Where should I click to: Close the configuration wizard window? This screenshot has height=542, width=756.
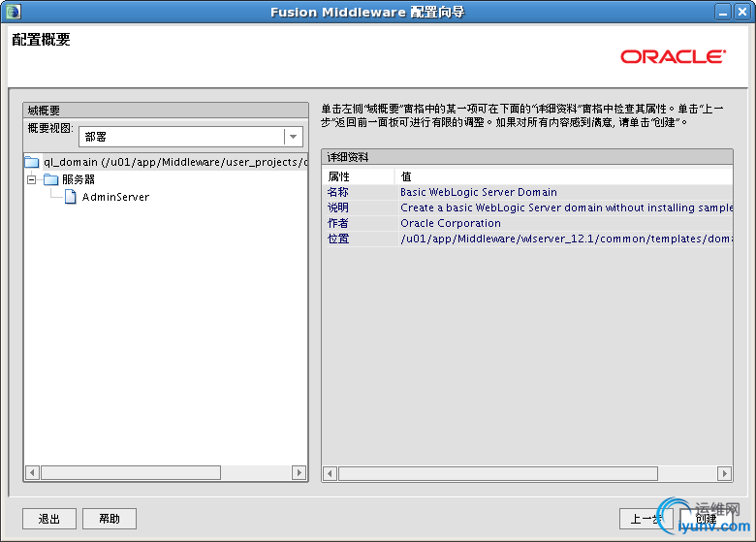point(742,12)
